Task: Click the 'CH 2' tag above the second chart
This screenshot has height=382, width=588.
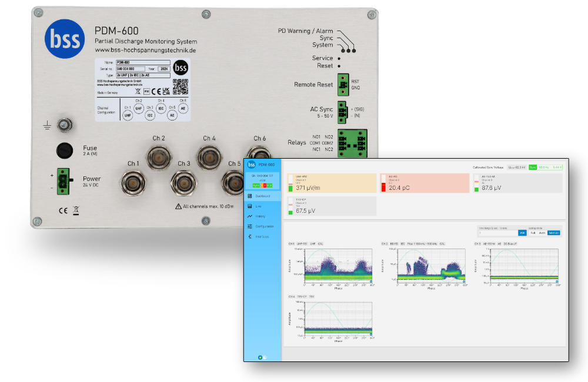Action: pyautogui.click(x=385, y=244)
